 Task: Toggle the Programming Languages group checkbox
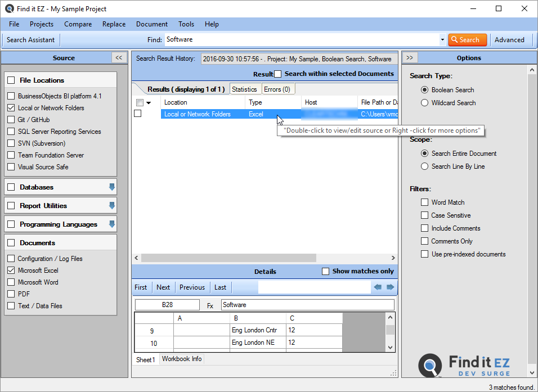pos(11,224)
